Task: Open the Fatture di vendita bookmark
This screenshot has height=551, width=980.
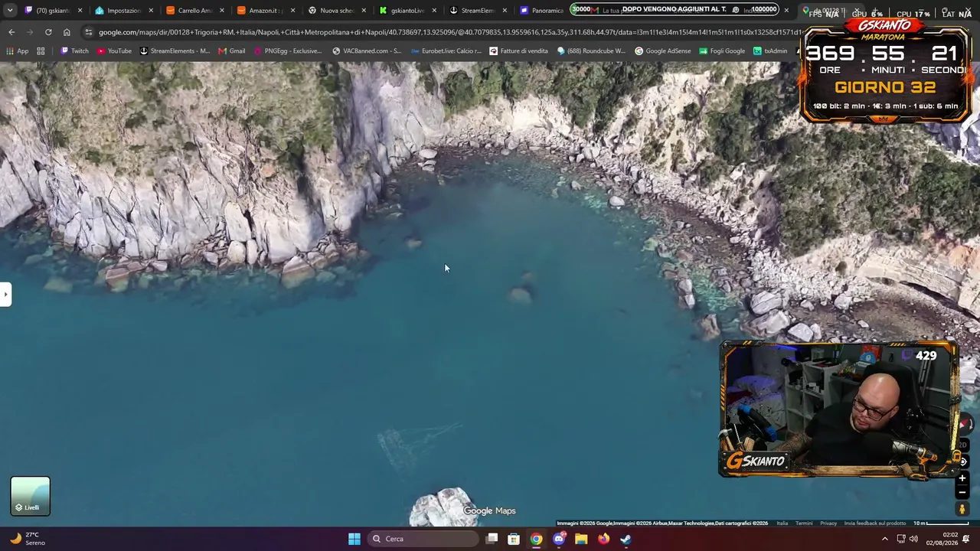Action: pyautogui.click(x=519, y=51)
